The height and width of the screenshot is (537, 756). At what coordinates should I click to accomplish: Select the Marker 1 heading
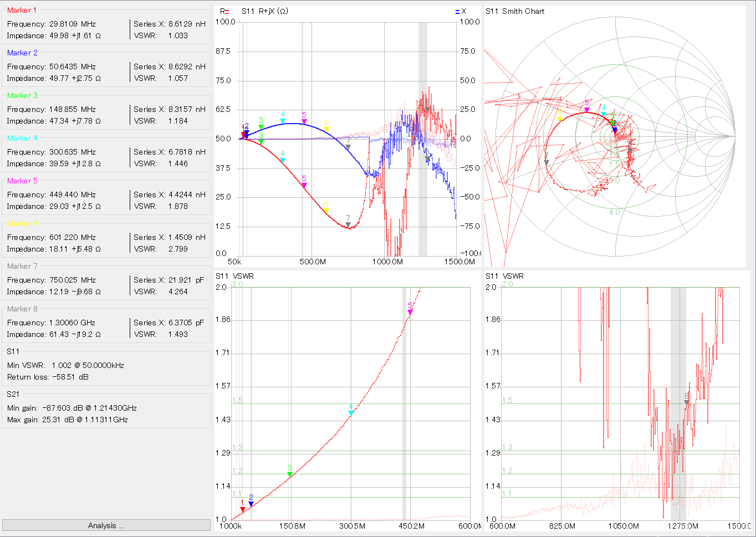(22, 10)
